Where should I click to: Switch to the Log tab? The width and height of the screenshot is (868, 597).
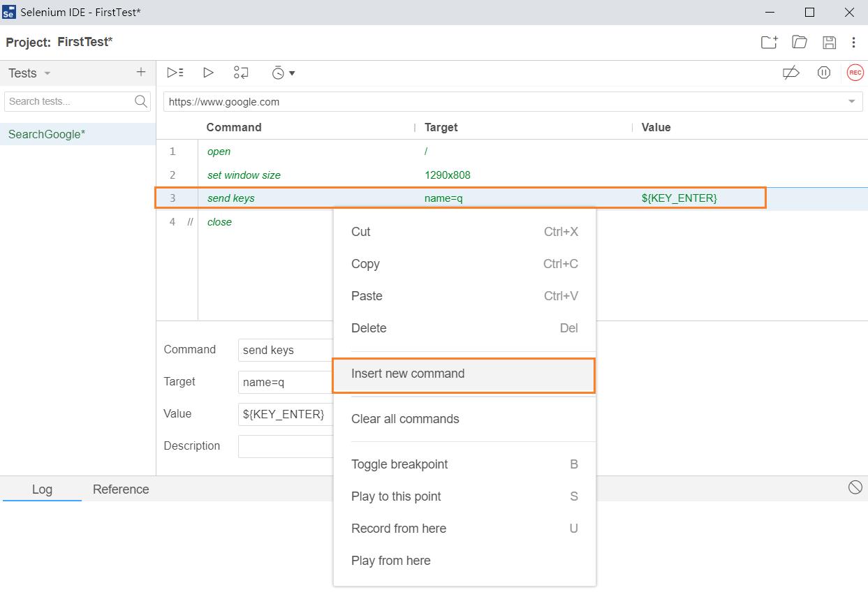[42, 489]
